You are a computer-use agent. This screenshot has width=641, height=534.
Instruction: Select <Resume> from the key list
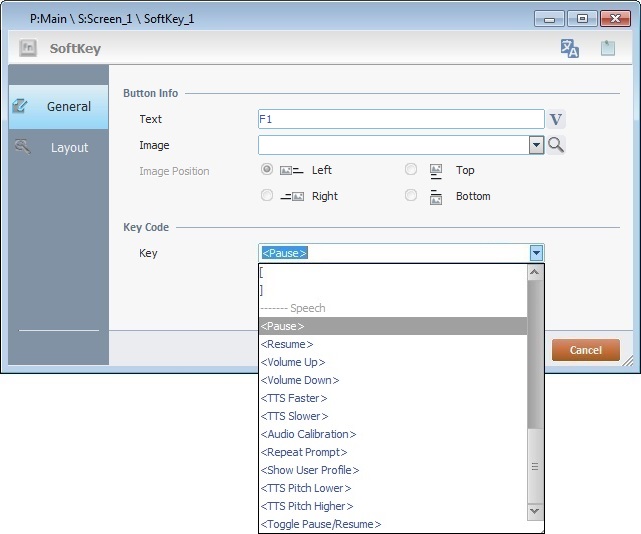point(287,344)
